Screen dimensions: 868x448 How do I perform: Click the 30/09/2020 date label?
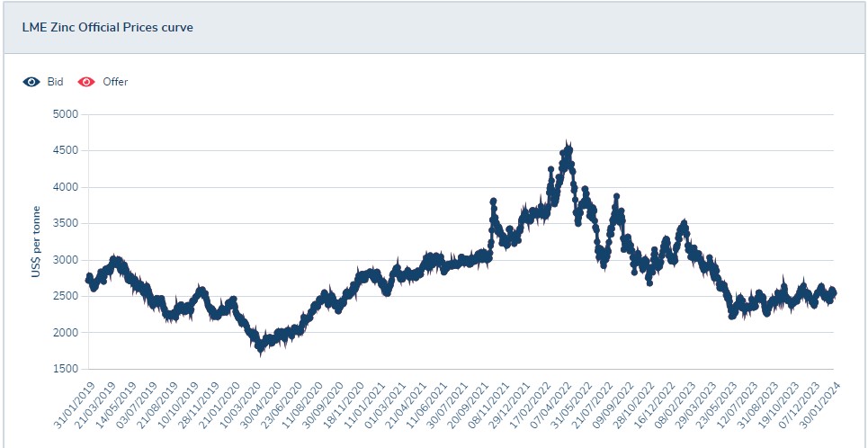point(323,404)
